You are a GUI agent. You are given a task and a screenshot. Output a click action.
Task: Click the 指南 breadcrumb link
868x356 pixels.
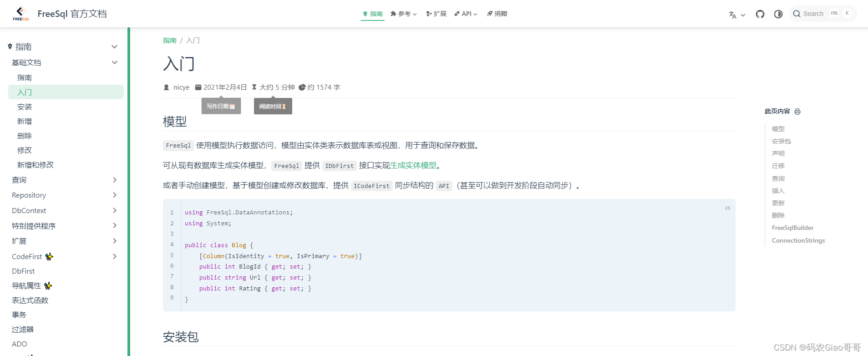[169, 41]
